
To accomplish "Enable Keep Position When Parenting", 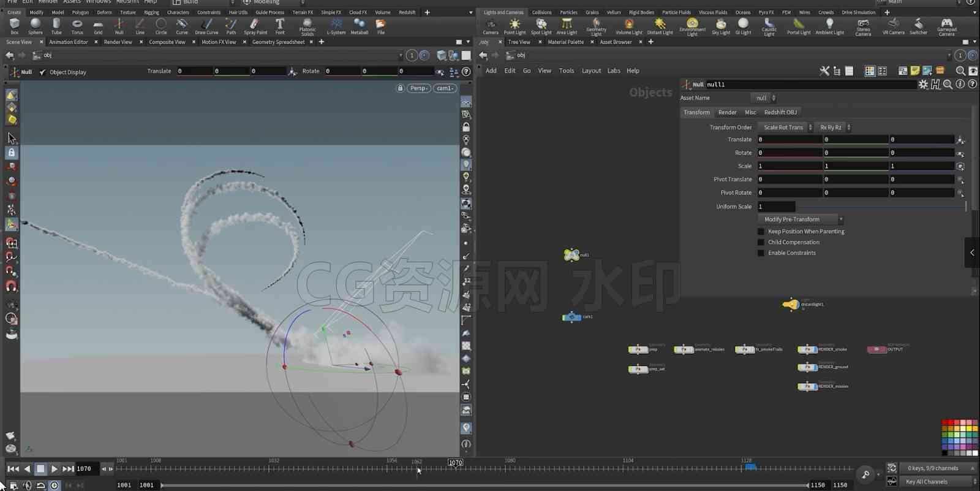I will pos(761,232).
